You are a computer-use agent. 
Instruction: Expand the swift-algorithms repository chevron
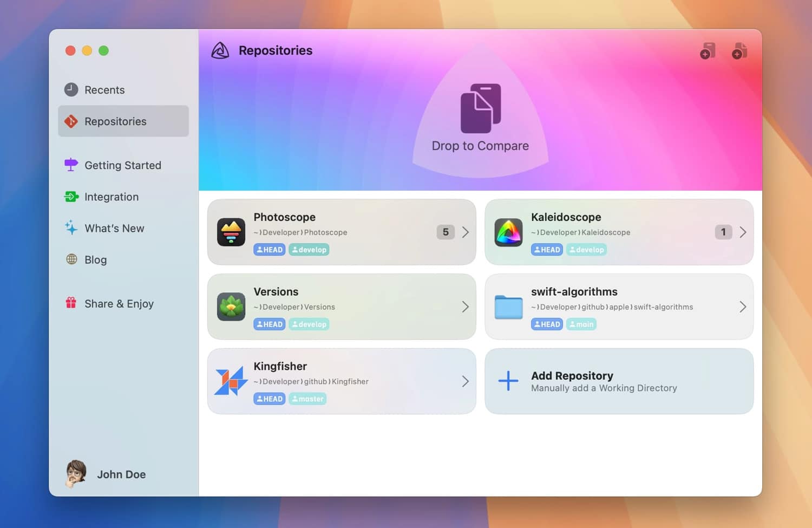click(743, 307)
